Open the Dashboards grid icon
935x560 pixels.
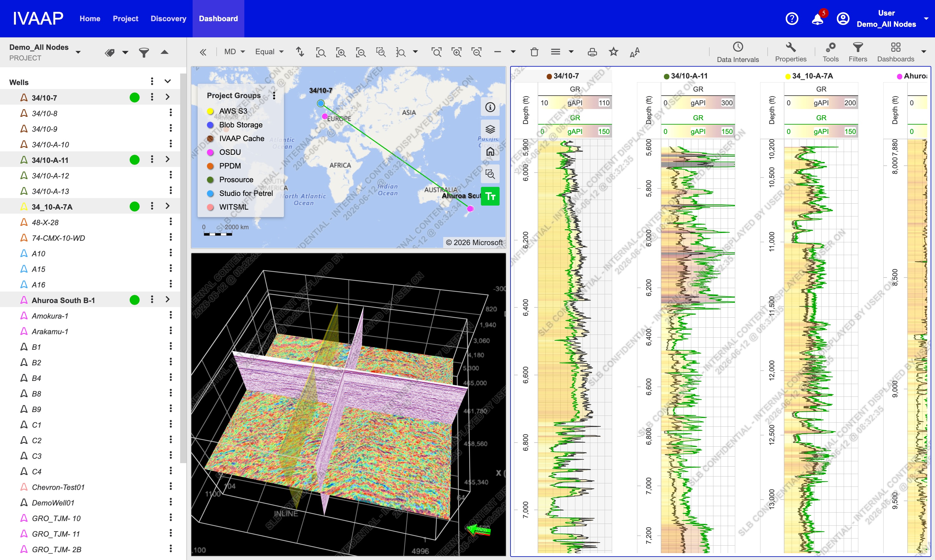(x=895, y=52)
